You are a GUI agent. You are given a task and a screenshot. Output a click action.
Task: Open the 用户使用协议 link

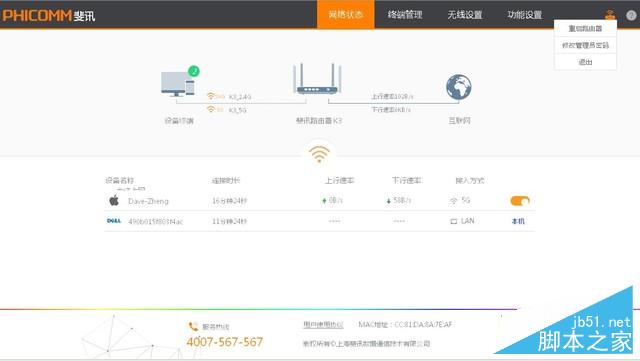tap(323, 325)
